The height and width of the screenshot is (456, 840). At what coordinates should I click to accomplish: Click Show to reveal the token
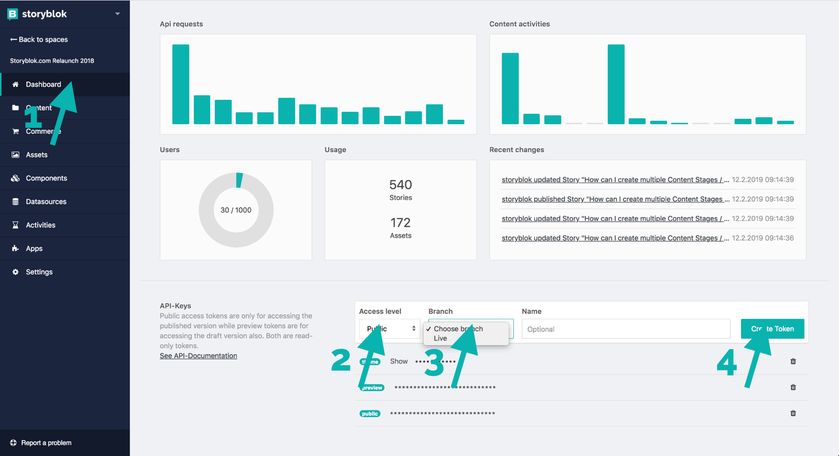399,362
